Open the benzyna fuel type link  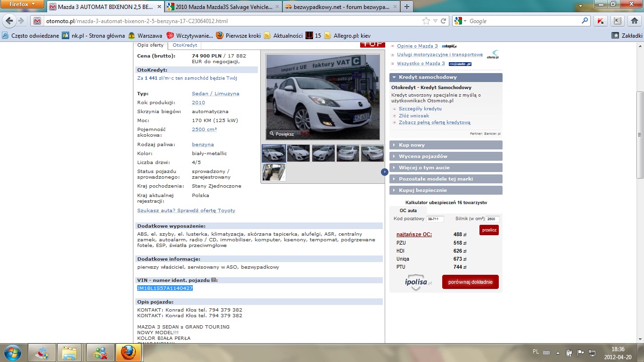(203, 145)
